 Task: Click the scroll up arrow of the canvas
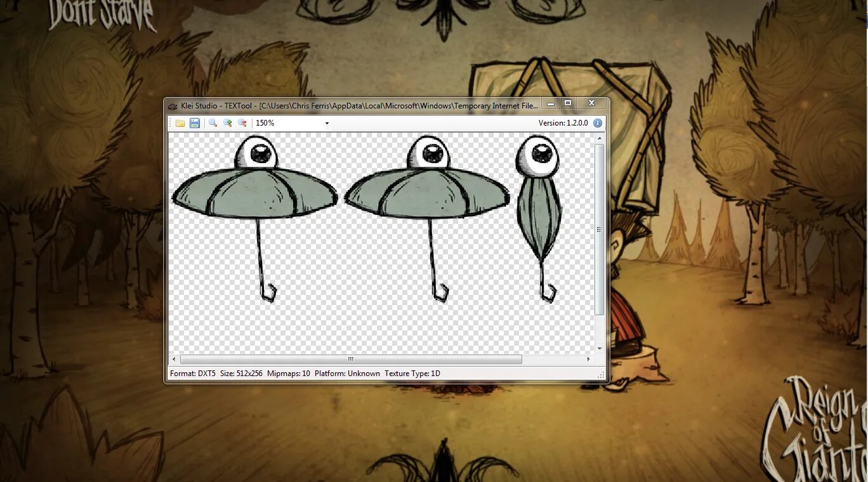coord(600,138)
